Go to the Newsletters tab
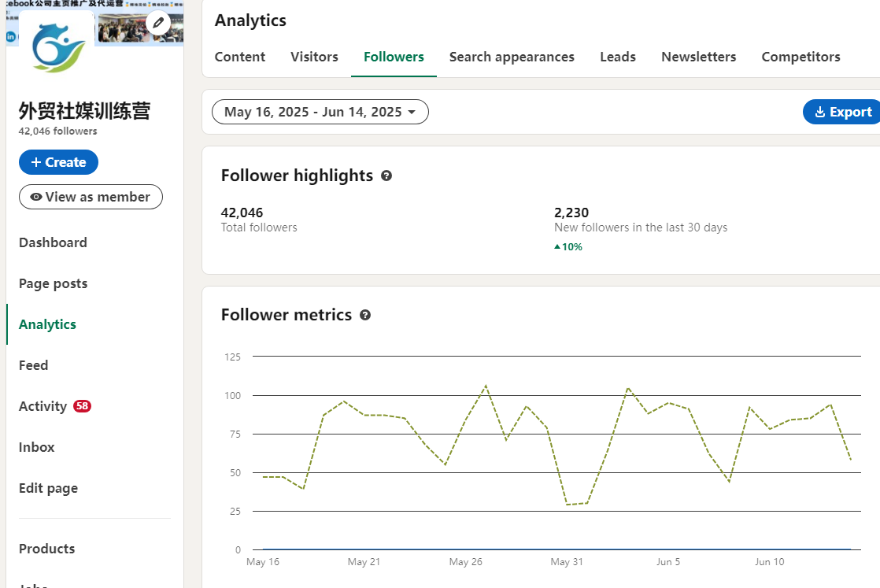This screenshot has width=880, height=588. pos(698,57)
